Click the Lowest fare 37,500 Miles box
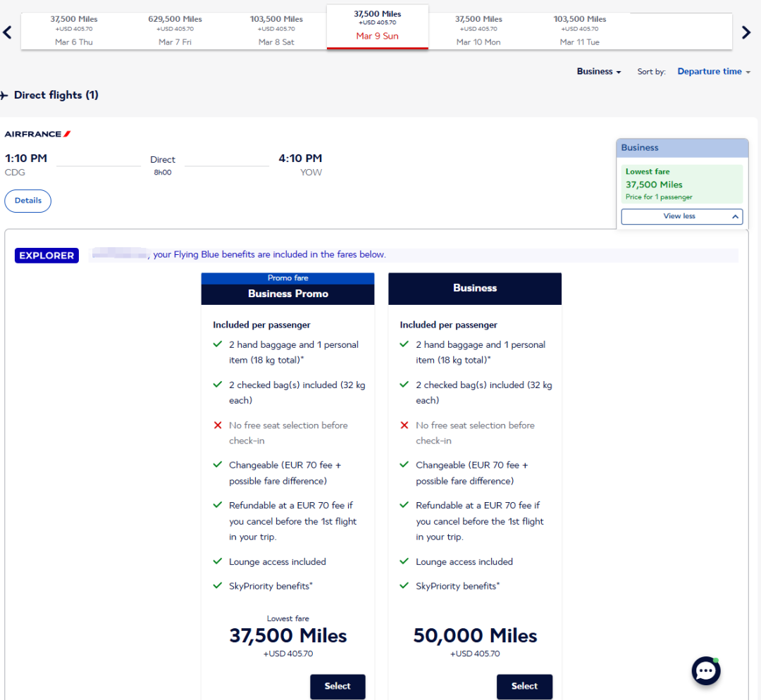The width and height of the screenshot is (761, 700). [x=681, y=185]
